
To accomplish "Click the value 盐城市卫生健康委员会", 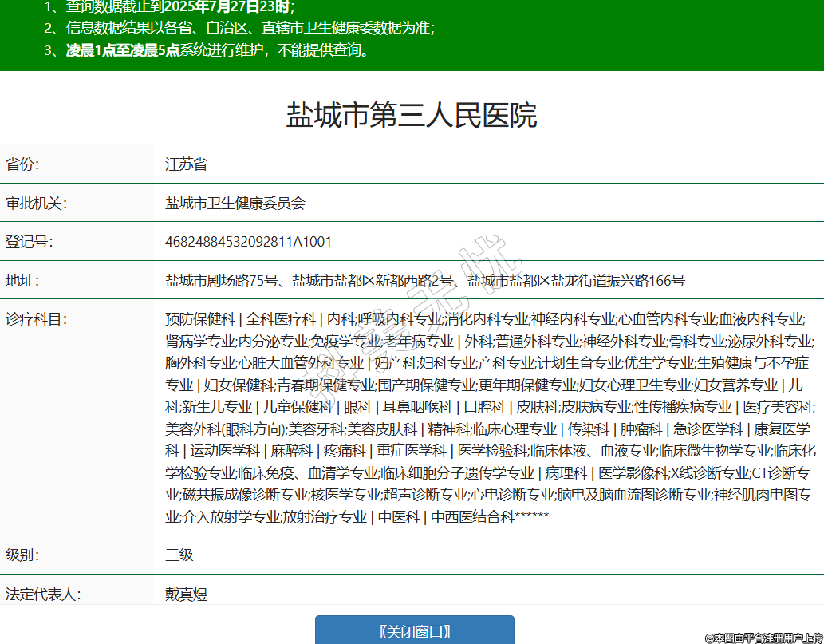I will click(x=235, y=203).
